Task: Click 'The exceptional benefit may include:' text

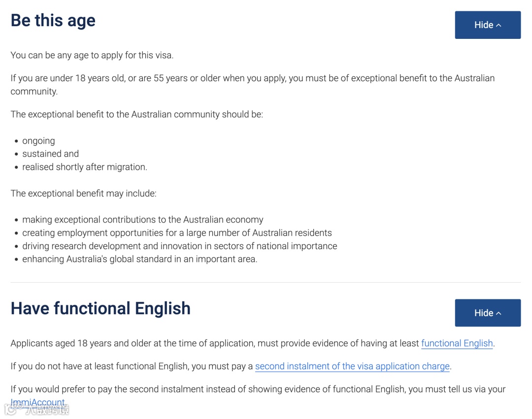Action: coord(83,193)
